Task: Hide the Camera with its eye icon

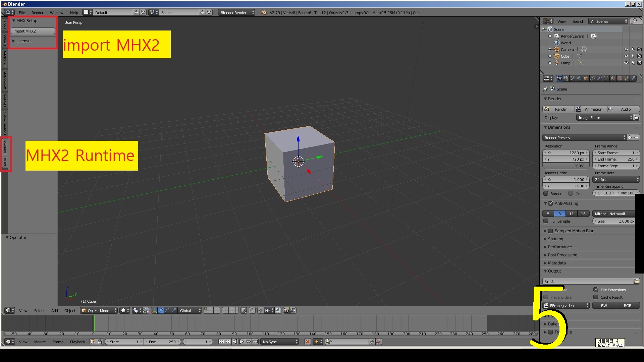Action: [626, 49]
